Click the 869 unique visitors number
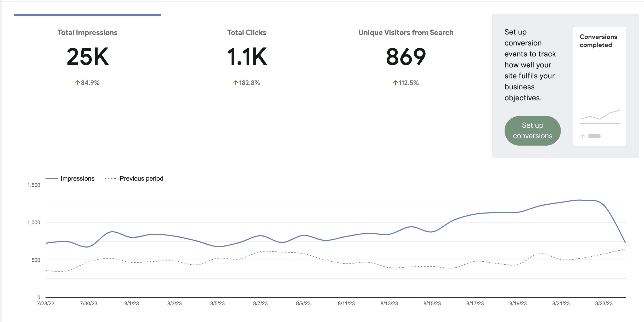Screen dimensions: 644x322 click(406, 57)
